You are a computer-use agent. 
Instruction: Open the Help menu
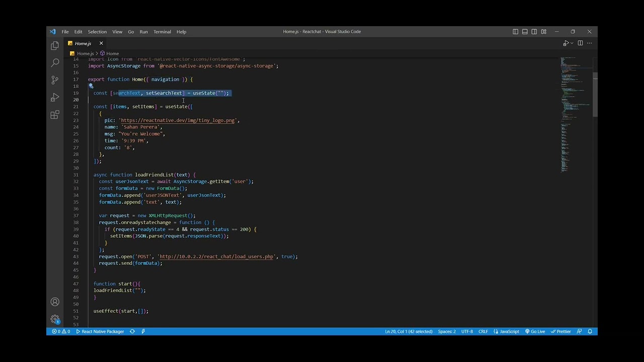[181, 32]
